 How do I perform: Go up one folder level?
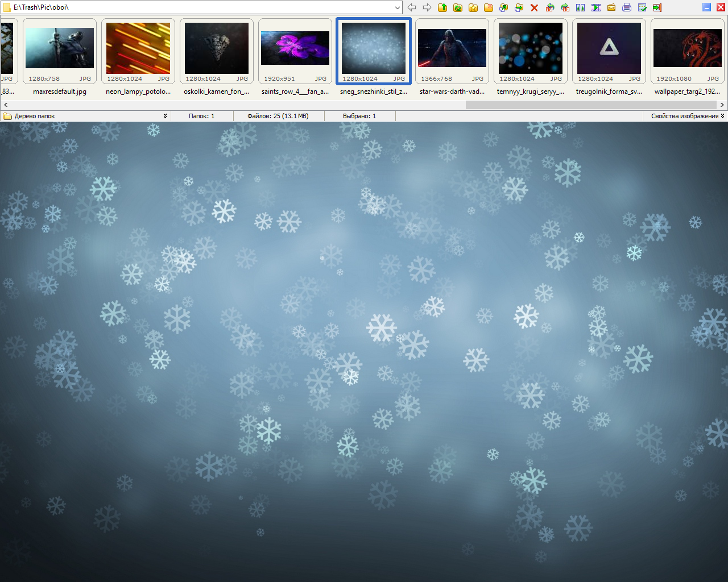(x=442, y=7)
